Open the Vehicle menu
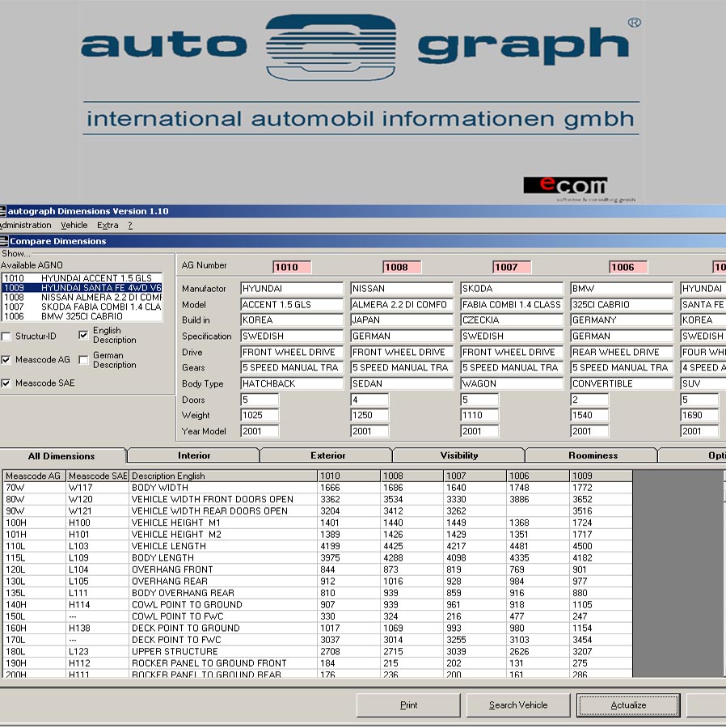Viewport: 726px width, 728px height. point(74,225)
